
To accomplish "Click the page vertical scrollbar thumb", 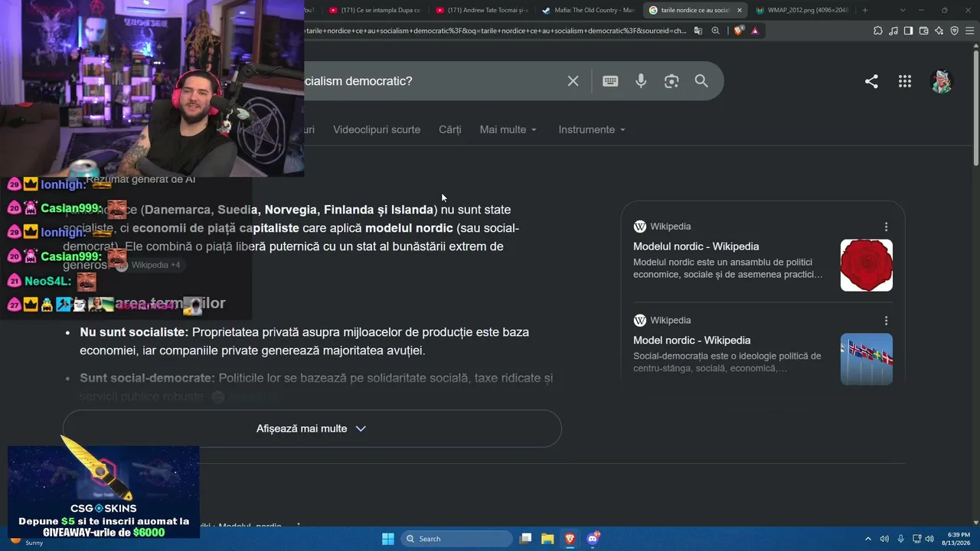I will (976, 106).
